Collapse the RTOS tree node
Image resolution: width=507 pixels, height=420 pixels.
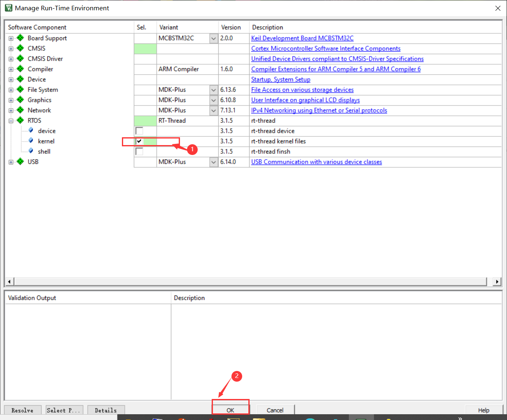11,121
